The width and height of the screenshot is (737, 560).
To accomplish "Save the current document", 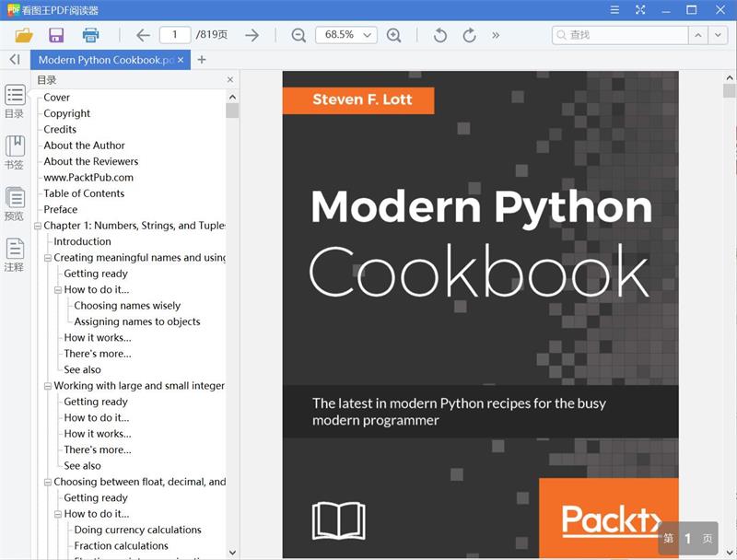I will [54, 34].
